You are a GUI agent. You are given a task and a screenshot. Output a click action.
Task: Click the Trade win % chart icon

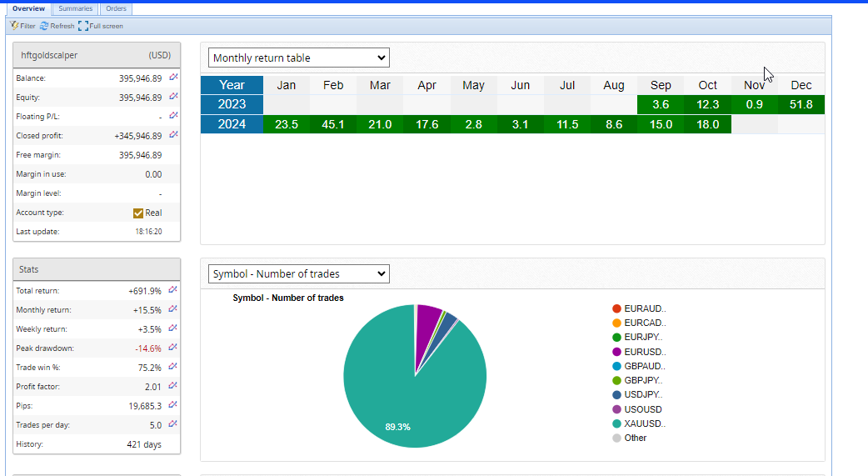(173, 367)
